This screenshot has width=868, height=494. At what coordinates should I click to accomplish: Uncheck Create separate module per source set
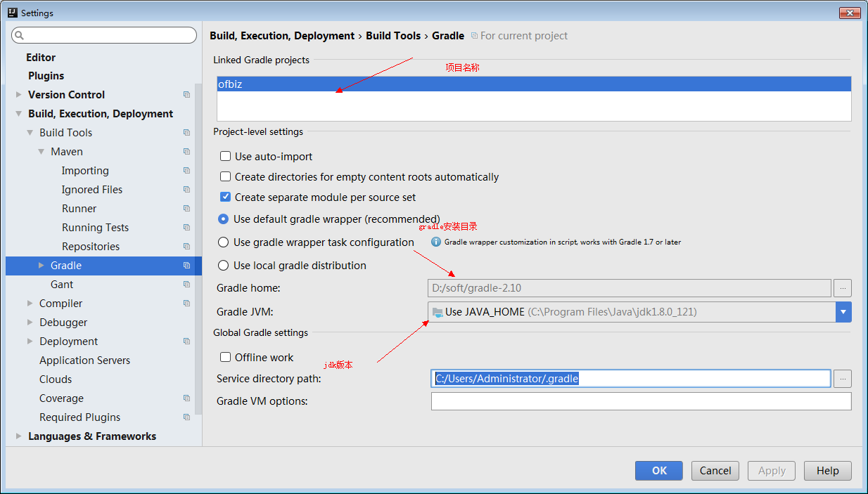[225, 197]
